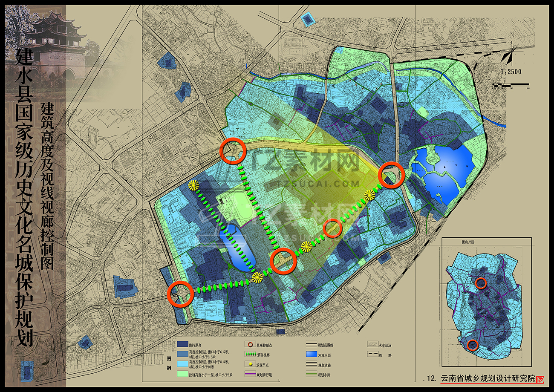Image resolution: width=554 pixels, height=392 pixels.
Task: Click the red seal logo after 云南省城乡规划设计研究院
Action: pyautogui.click(x=540, y=380)
